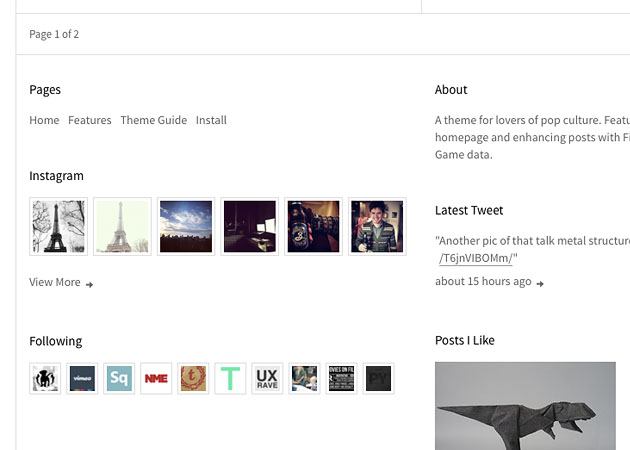The height and width of the screenshot is (450, 630).
Task: Open the dark PY avatar in Following
Action: click(x=378, y=378)
